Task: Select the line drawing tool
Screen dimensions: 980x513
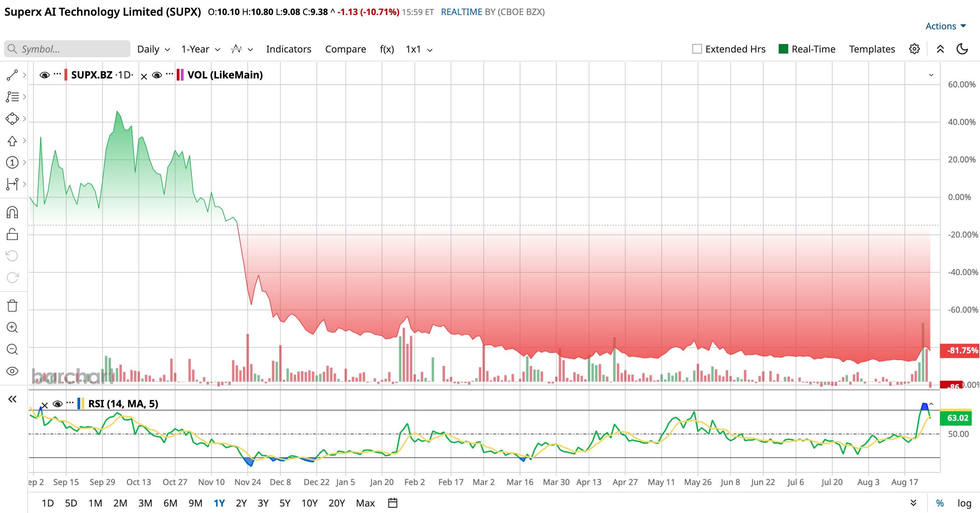Action: pos(12,75)
